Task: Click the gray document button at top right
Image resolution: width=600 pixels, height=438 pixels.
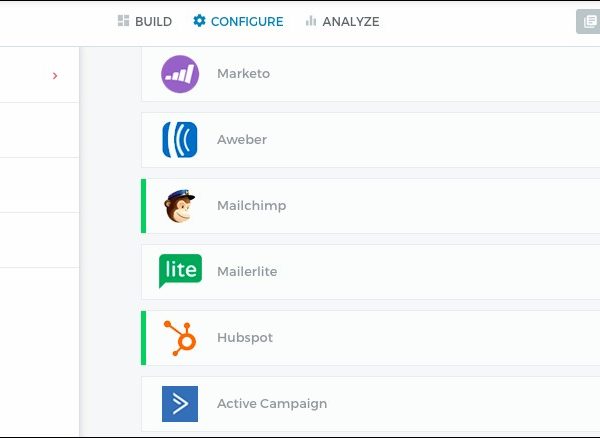Action: [589, 22]
